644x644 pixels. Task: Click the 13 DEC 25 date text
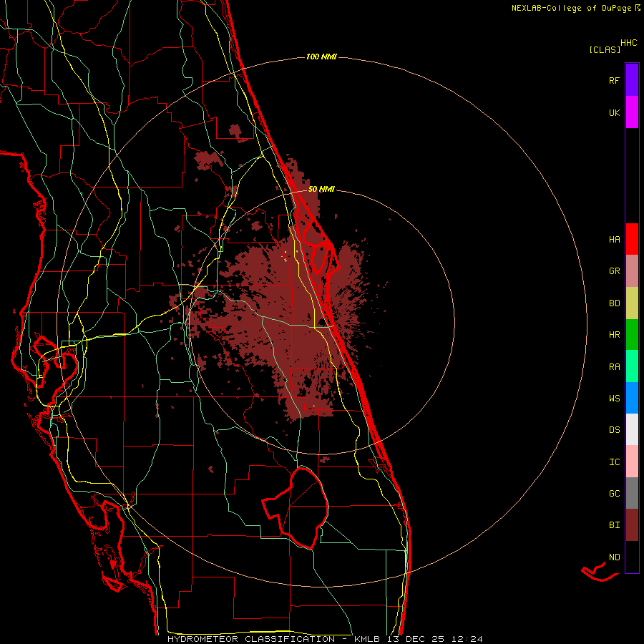[415, 639]
